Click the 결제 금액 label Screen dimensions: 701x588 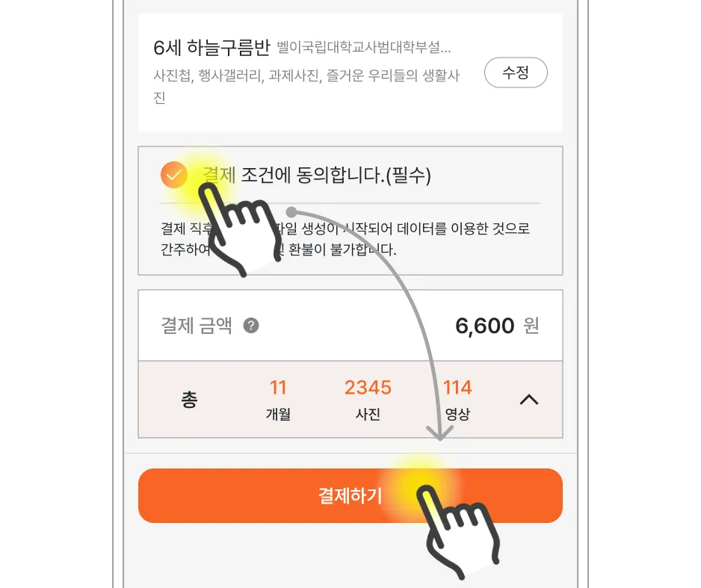[x=197, y=325]
